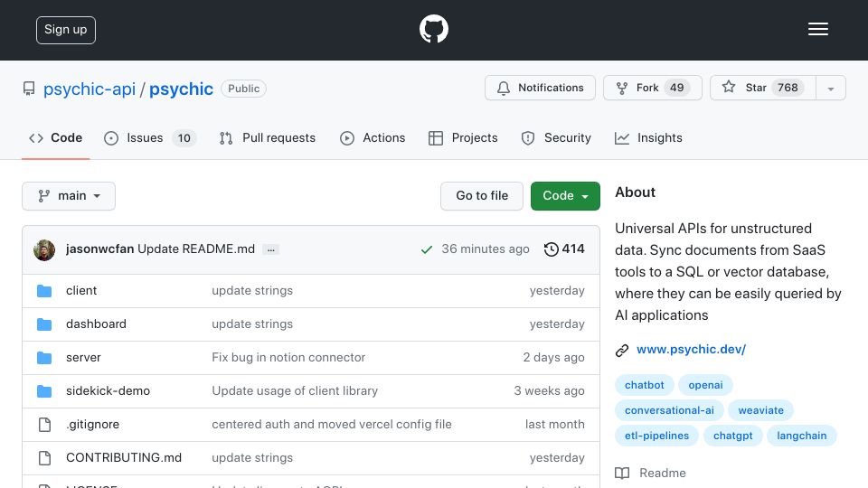Switch to the Code tab
868x488 pixels.
coord(55,137)
